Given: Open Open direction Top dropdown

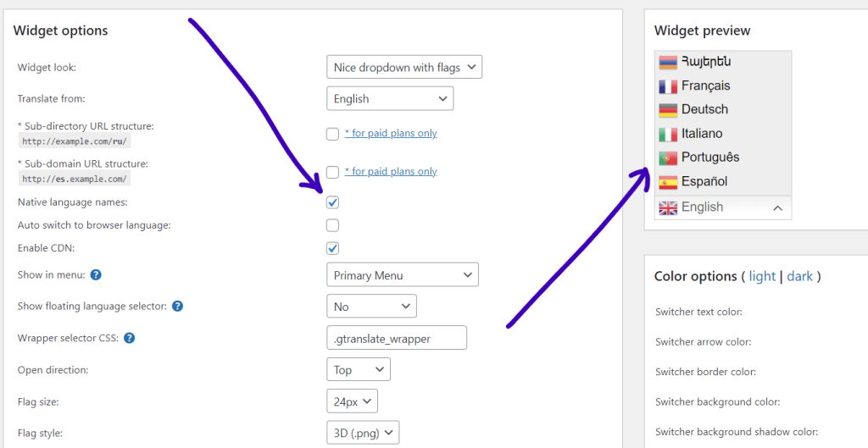Looking at the screenshot, I should point(359,369).
